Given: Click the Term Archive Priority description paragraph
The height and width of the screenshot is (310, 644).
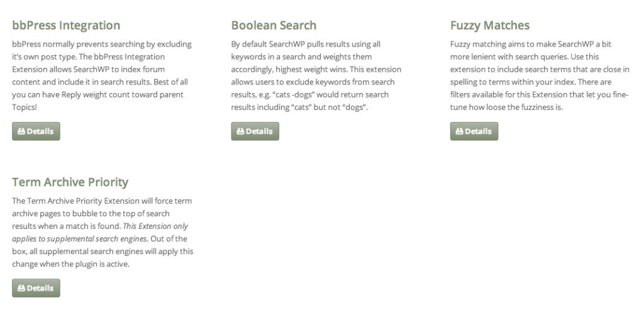Looking at the screenshot, I should pos(103,233).
